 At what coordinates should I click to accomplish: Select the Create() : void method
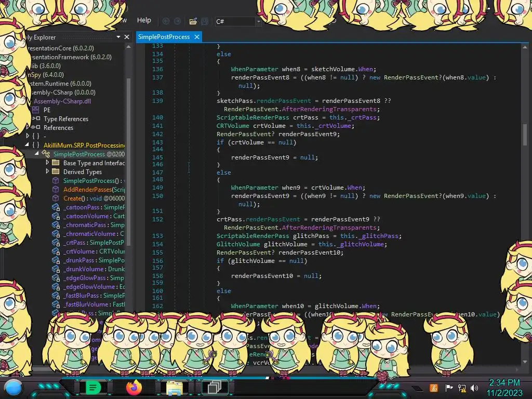pos(94,198)
